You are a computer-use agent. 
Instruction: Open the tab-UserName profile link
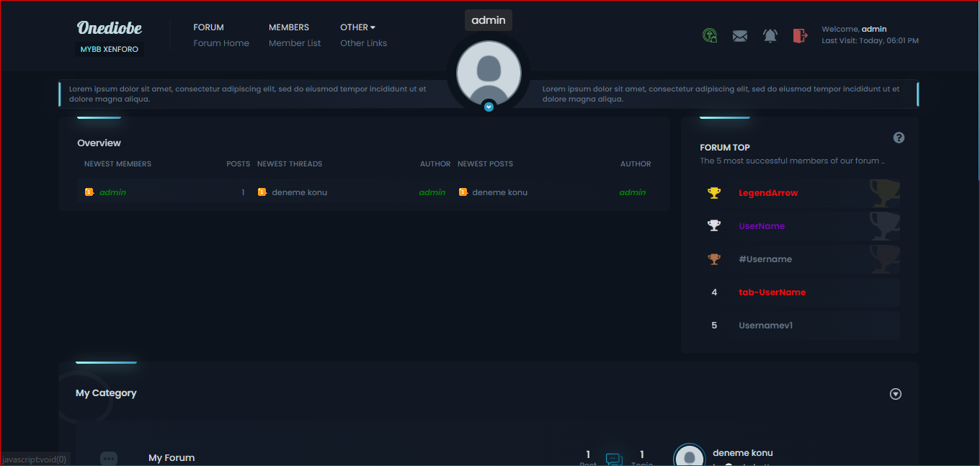tap(772, 292)
